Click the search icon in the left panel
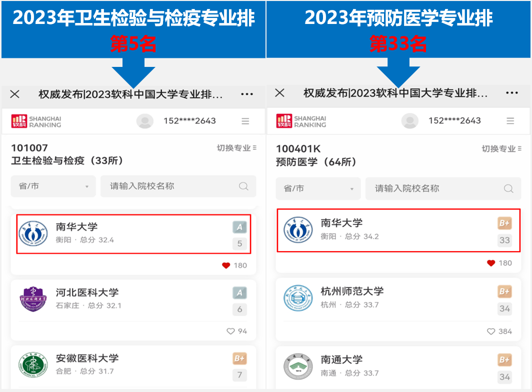This screenshot has height=392, width=532. pos(243,186)
